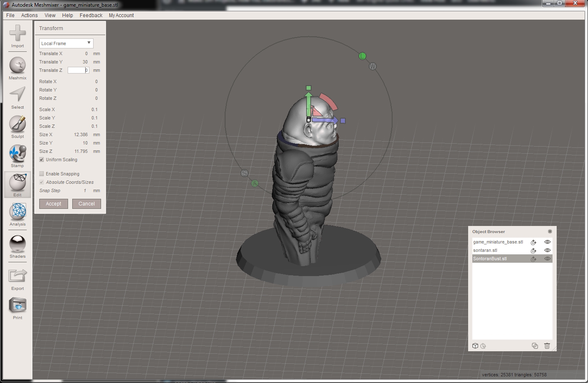Click the link icon for SontoranBust.stl
Image resolution: width=588 pixels, height=383 pixels.
click(533, 259)
